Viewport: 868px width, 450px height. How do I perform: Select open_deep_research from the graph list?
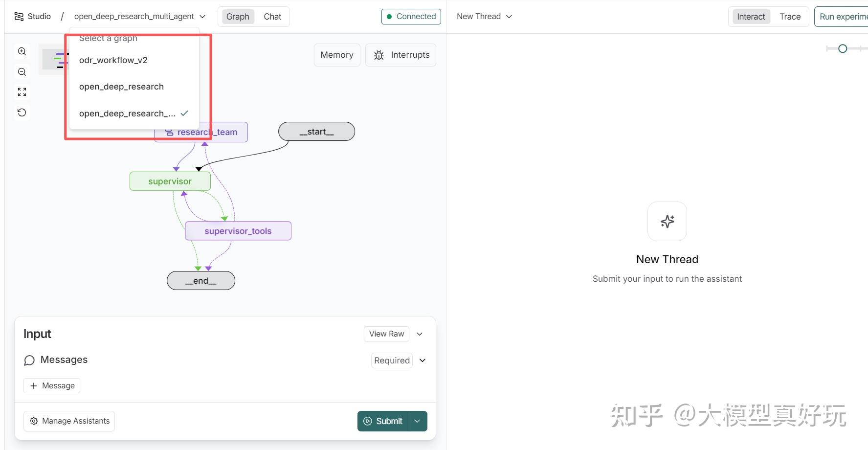121,87
